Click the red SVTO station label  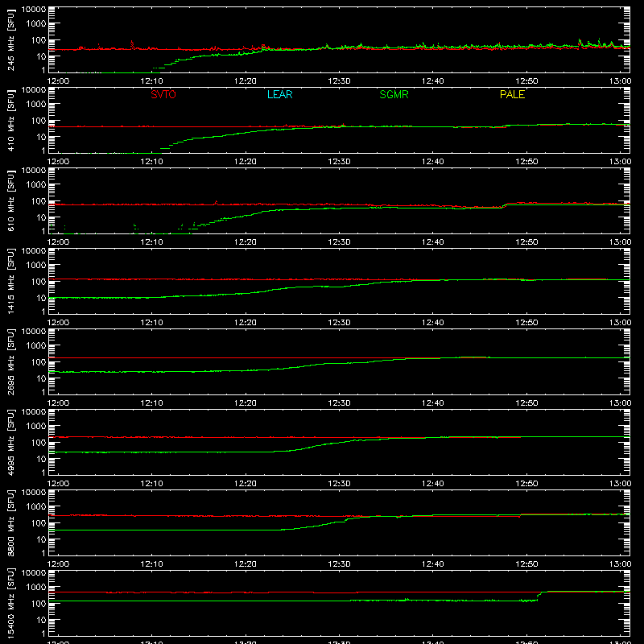click(163, 94)
